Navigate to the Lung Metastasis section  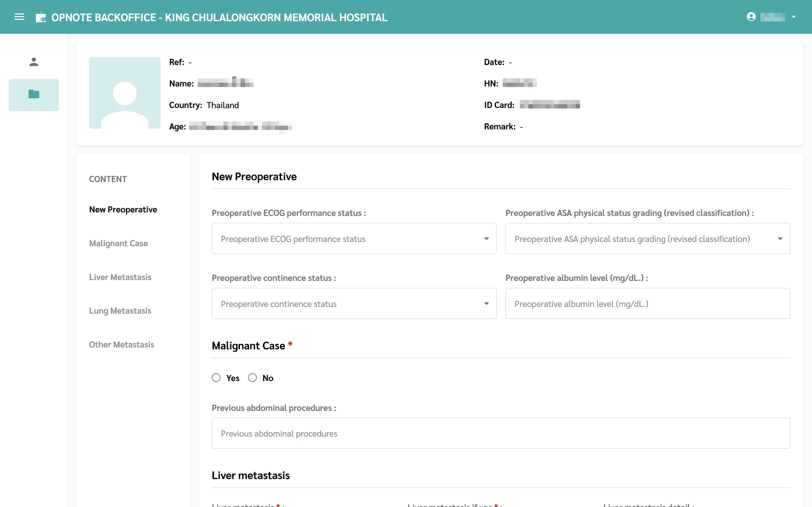[x=120, y=311]
